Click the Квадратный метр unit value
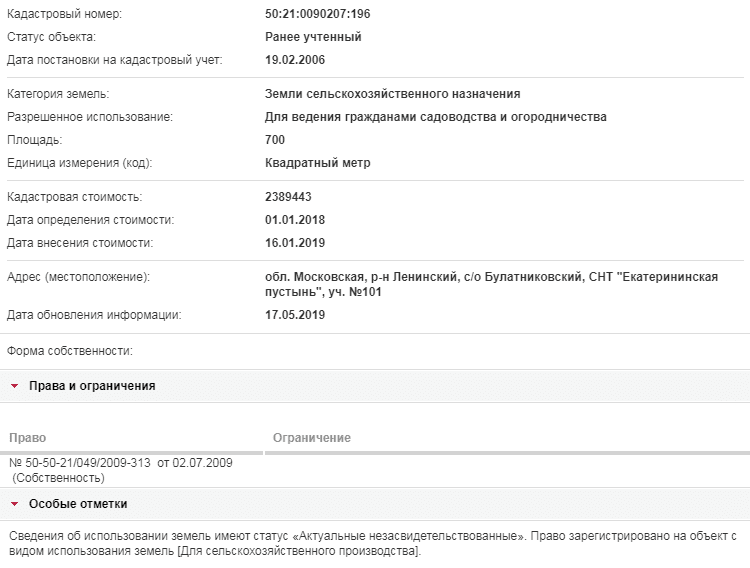Screen dimensions: 750x568 click(318, 163)
